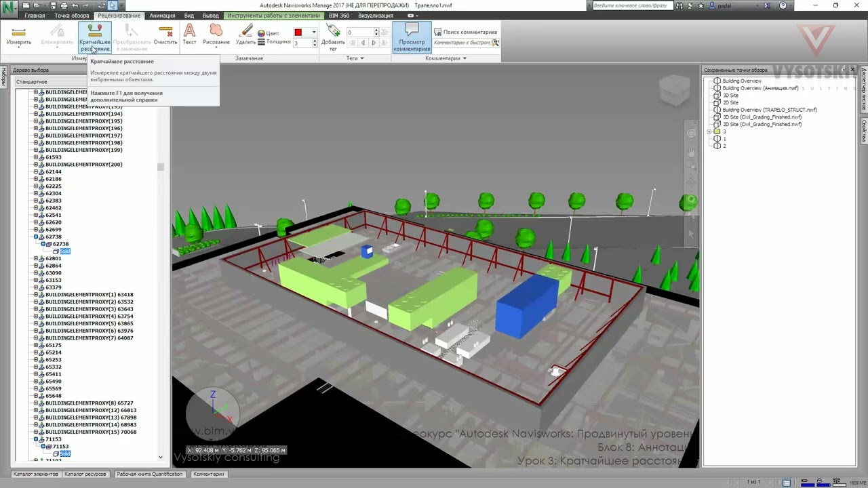Click the Undo icon in quick access toolbar
The height and width of the screenshot is (488, 868).
pyautogui.click(x=75, y=5)
